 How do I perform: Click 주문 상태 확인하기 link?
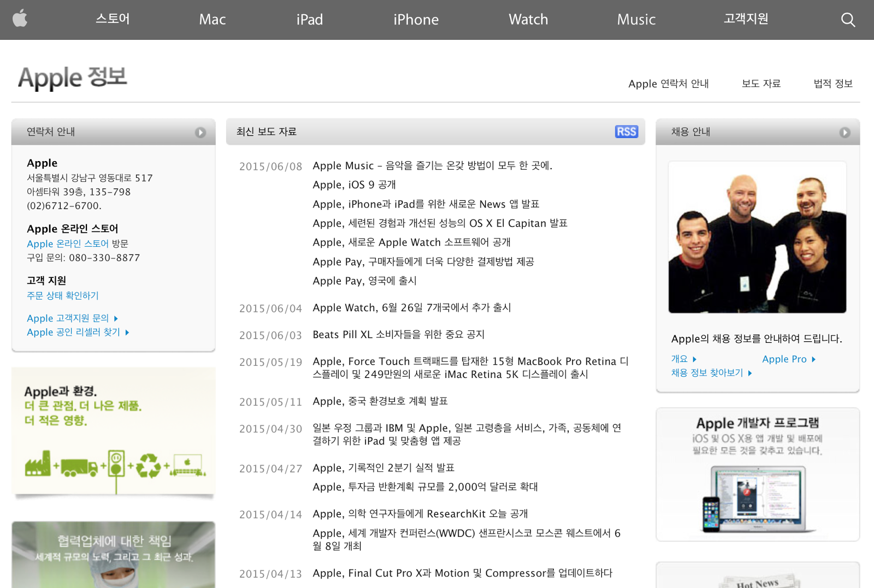(63, 295)
